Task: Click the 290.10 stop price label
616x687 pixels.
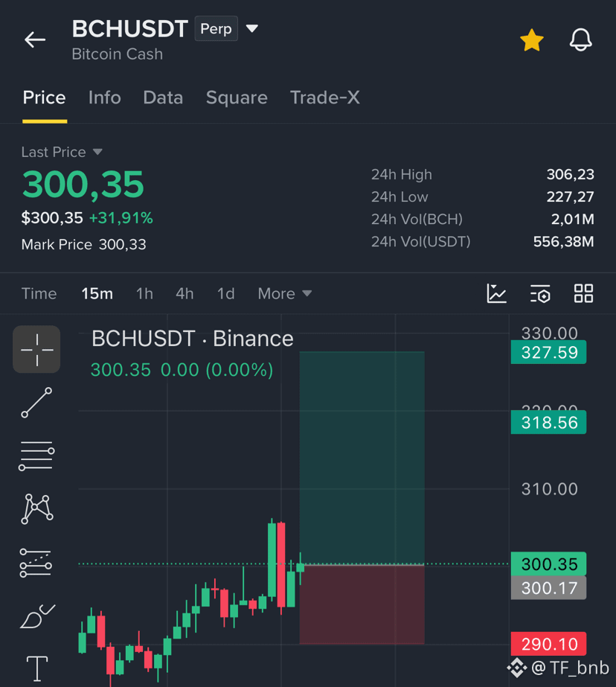Action: pyautogui.click(x=548, y=644)
